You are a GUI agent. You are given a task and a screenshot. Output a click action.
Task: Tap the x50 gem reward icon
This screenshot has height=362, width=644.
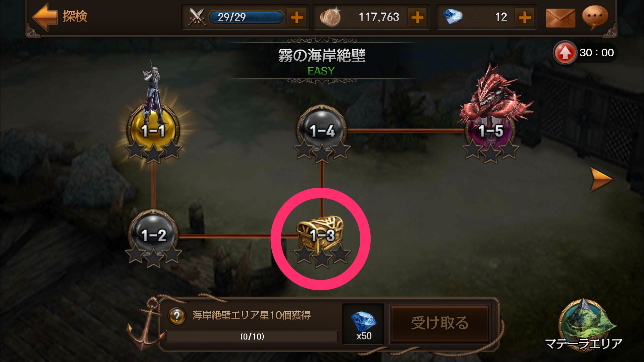[x=363, y=324]
